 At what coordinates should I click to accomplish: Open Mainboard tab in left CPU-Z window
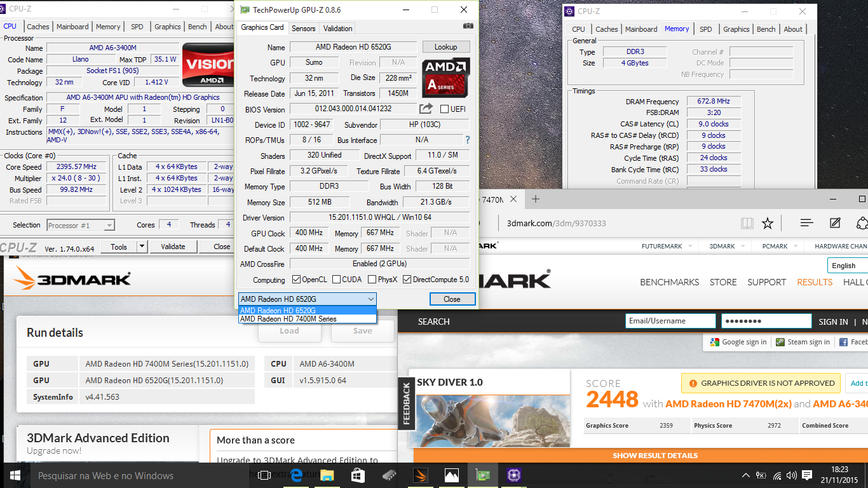(72, 27)
